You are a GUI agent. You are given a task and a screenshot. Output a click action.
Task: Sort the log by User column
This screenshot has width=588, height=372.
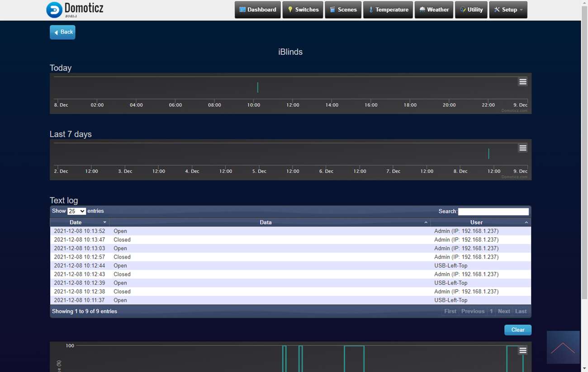[x=476, y=222]
